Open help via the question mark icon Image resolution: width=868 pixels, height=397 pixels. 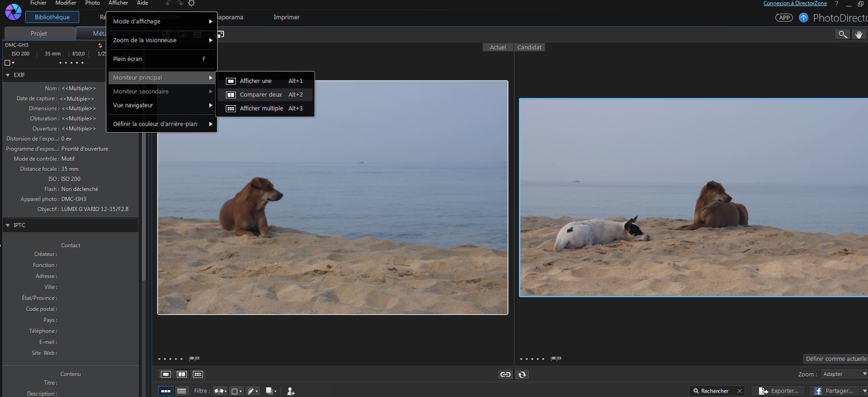point(836,4)
